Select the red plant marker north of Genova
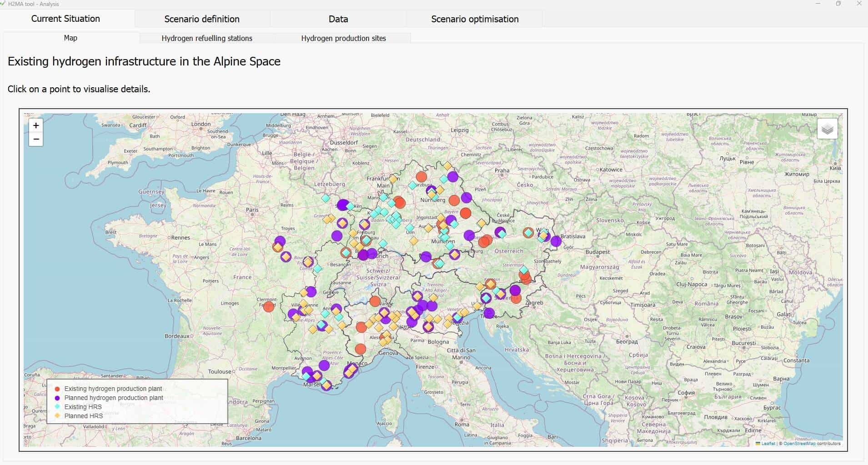Image resolution: width=868 pixels, height=465 pixels. click(x=361, y=349)
